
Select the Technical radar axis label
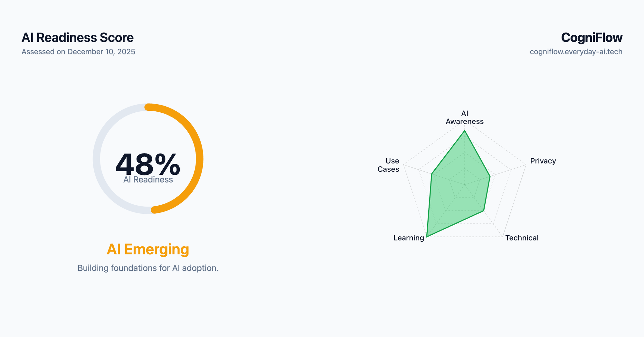point(522,238)
